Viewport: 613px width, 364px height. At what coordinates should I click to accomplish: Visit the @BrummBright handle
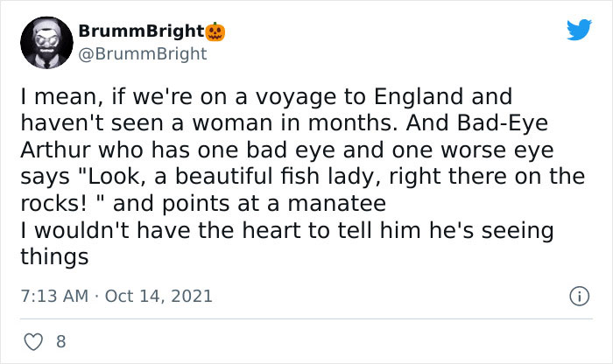(143, 53)
